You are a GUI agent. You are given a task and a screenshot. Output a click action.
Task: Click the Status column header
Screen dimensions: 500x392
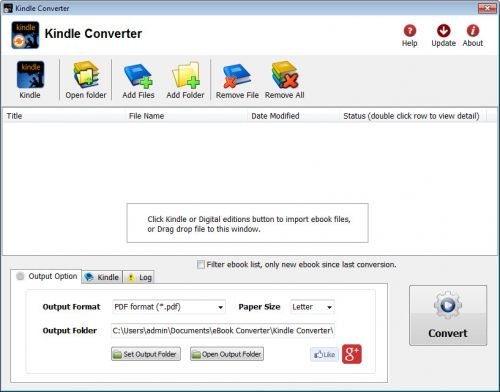[x=413, y=116]
